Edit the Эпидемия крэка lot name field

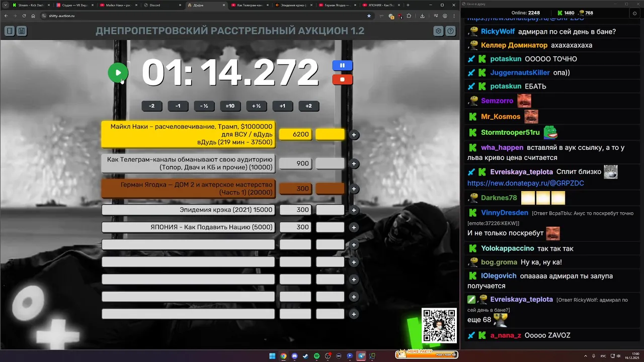188,210
